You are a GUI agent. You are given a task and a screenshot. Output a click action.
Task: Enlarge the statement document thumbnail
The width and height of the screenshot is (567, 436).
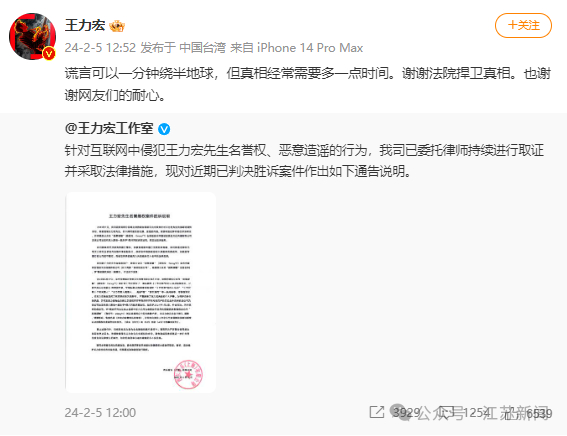point(141,292)
